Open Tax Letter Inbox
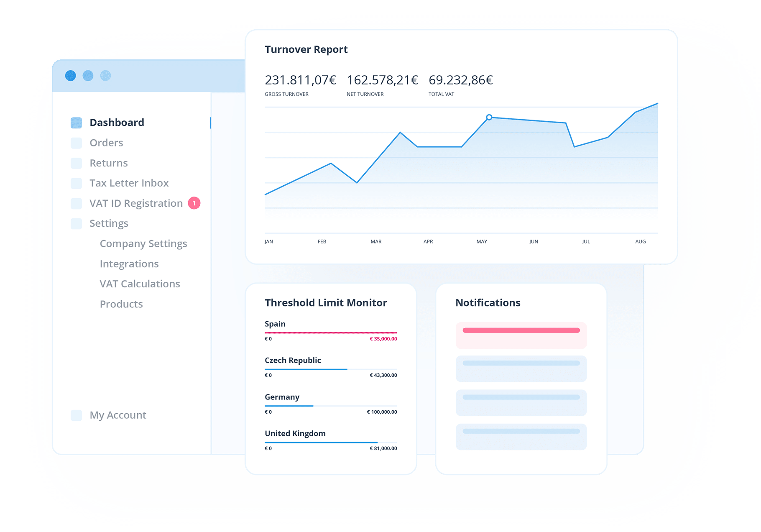The height and width of the screenshot is (532, 761). (129, 183)
